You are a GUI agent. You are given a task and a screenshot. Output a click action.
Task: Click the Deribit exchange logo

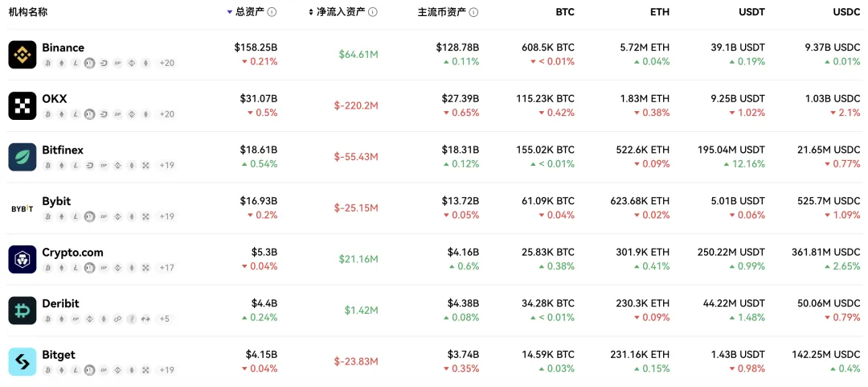23,311
